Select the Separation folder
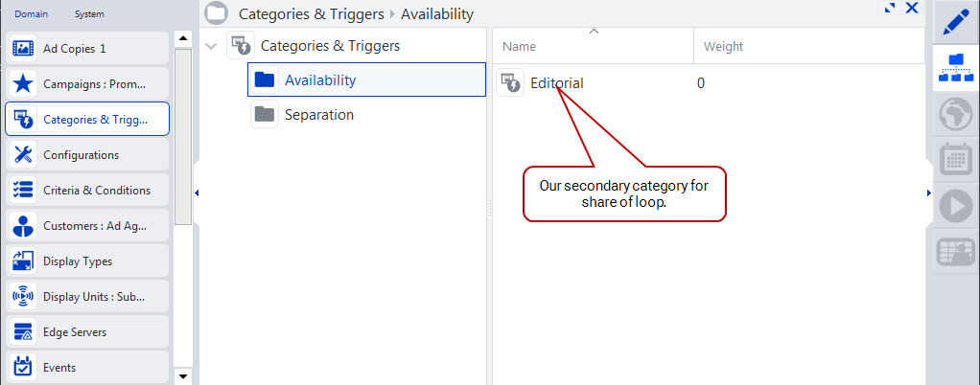 click(x=318, y=115)
